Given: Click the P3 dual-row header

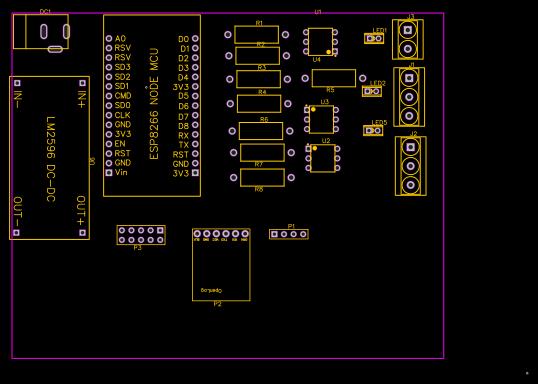Looking at the screenshot, I should tap(141, 235).
